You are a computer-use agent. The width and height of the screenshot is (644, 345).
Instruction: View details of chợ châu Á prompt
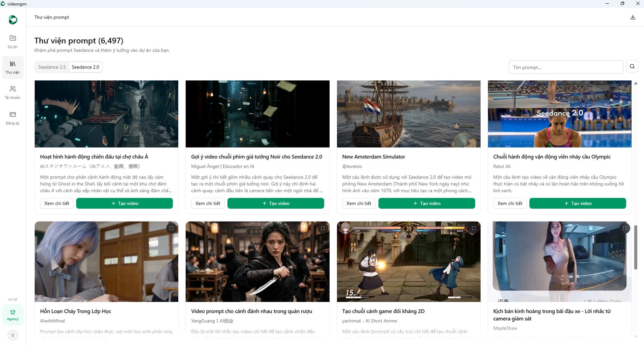click(x=57, y=203)
